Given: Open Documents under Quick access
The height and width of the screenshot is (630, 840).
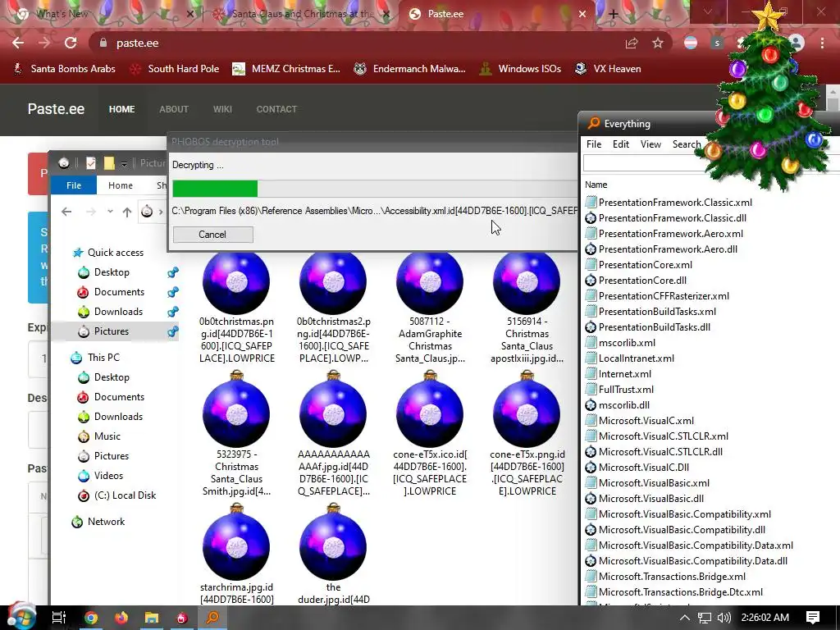Looking at the screenshot, I should 119,292.
